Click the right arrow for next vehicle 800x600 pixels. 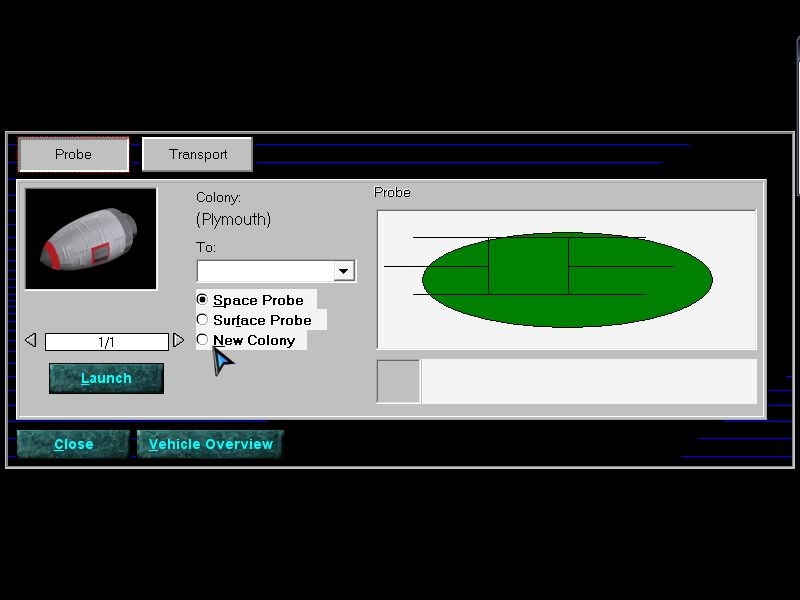point(178,341)
